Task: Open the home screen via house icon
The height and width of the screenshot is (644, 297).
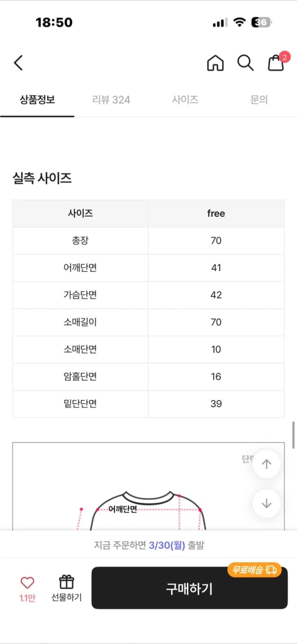Action: pyautogui.click(x=215, y=63)
